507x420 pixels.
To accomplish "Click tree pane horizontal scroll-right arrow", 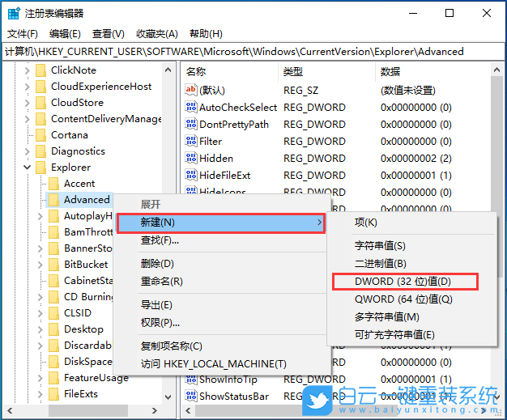I will tap(155, 410).
